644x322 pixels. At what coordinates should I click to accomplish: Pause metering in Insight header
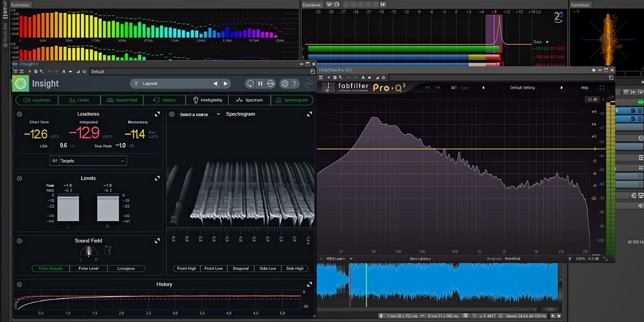pos(260,84)
